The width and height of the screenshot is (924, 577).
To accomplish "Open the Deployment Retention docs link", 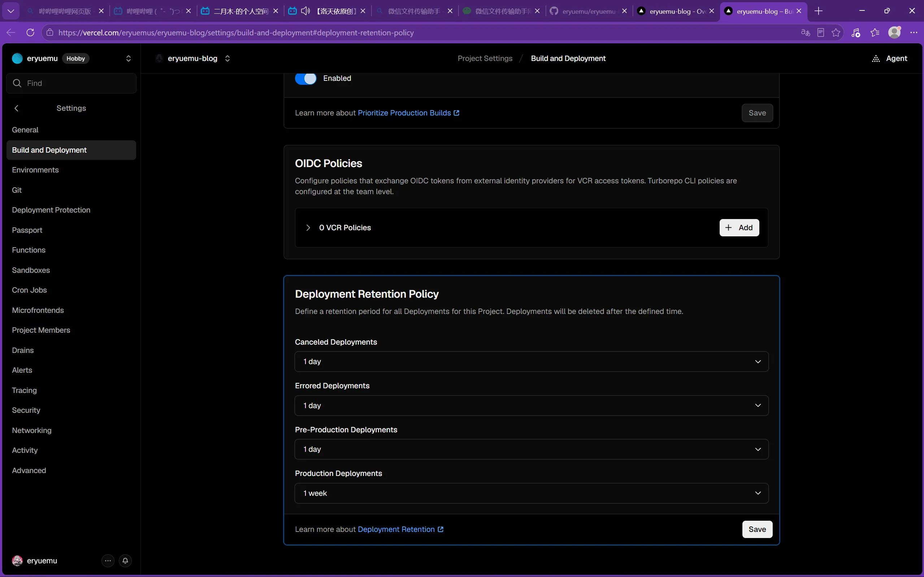I will (x=400, y=529).
